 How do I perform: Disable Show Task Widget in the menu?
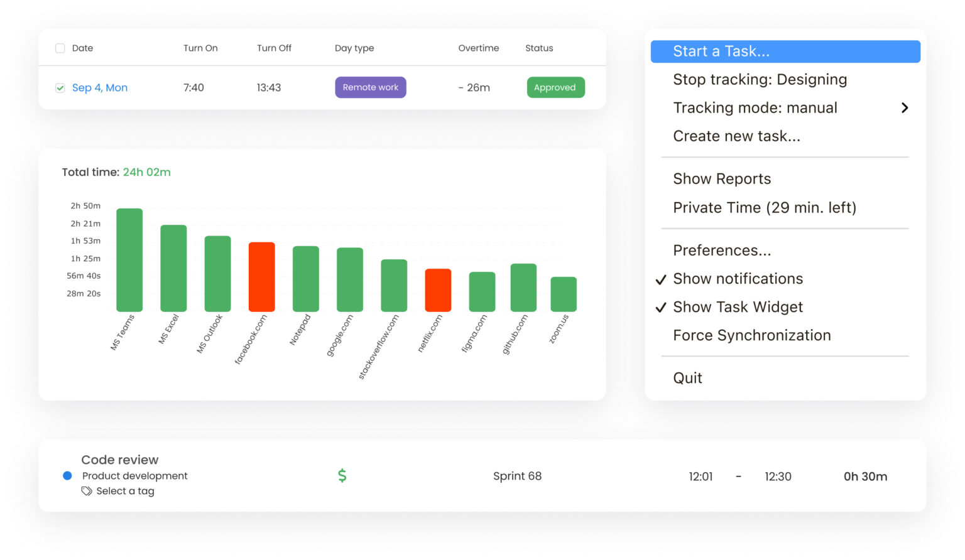738,307
